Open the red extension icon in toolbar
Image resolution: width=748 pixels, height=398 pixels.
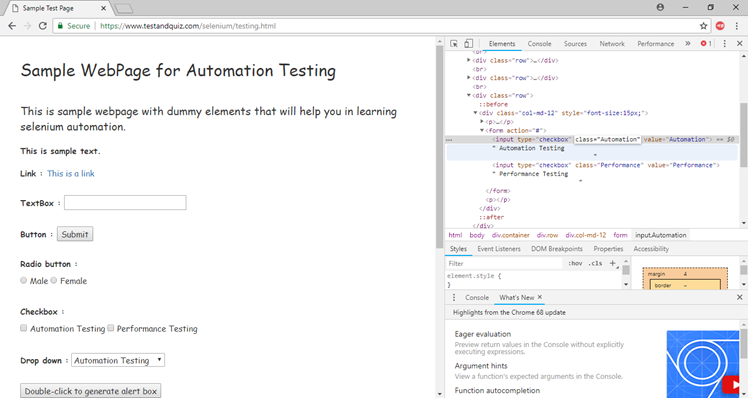tap(720, 26)
